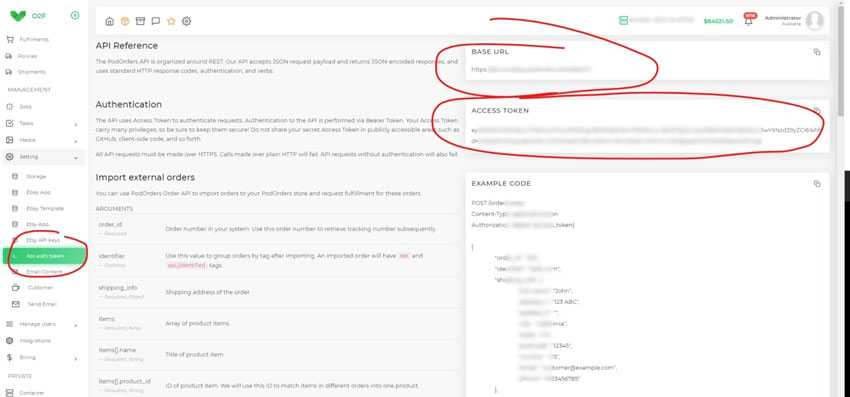Copy the Access Token with the copy icon
Viewport: 850px width, 397px height.
[817, 110]
